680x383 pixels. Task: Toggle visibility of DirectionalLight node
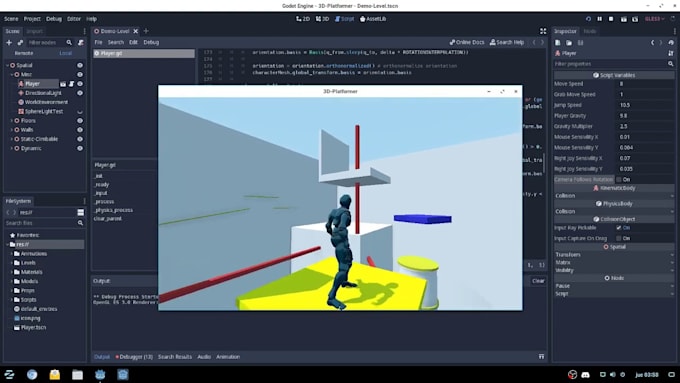80,93
